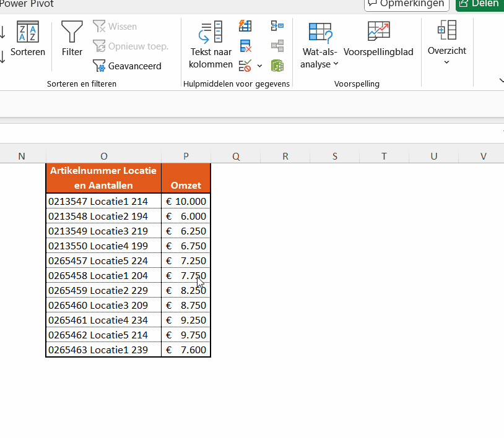Open Geavanceerd filter options
Image resolution: width=504 pixels, height=438 pixels.
pos(127,66)
